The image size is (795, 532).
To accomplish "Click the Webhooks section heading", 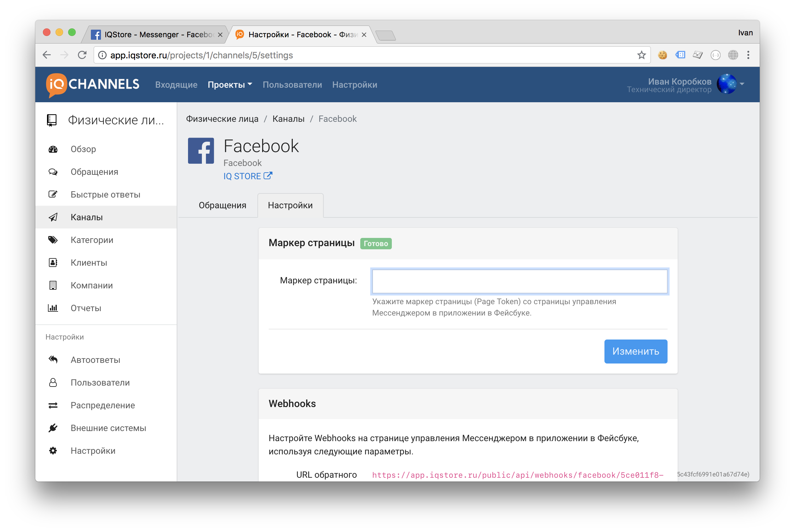I will pos(292,403).
